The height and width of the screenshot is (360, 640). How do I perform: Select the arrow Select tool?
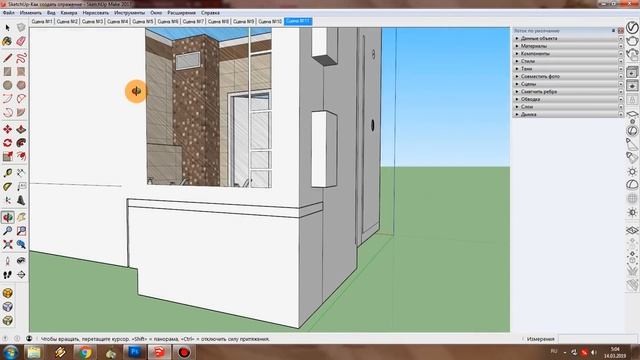tap(7, 28)
